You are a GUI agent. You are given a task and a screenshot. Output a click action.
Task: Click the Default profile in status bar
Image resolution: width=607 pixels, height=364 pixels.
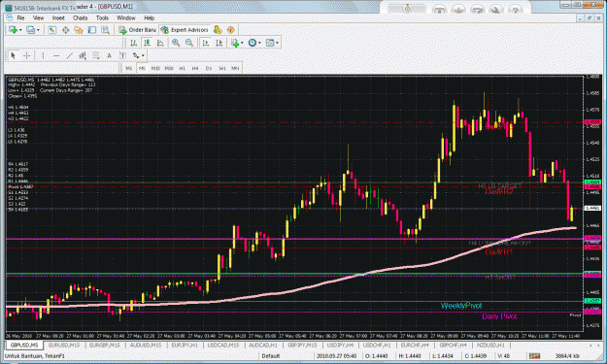[x=271, y=356]
